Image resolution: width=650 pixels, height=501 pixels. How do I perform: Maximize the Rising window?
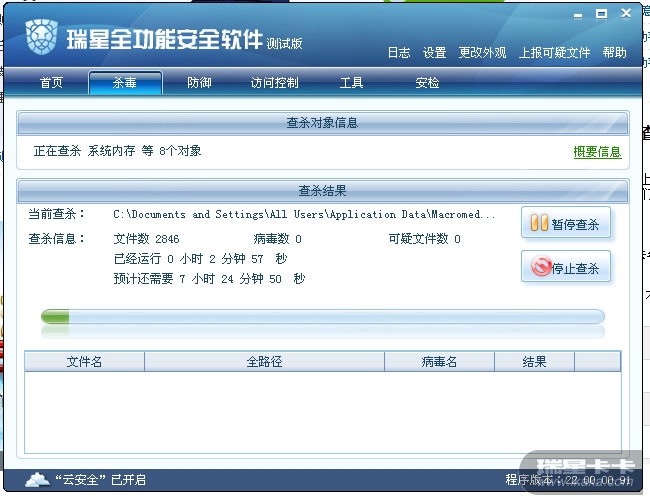601,15
